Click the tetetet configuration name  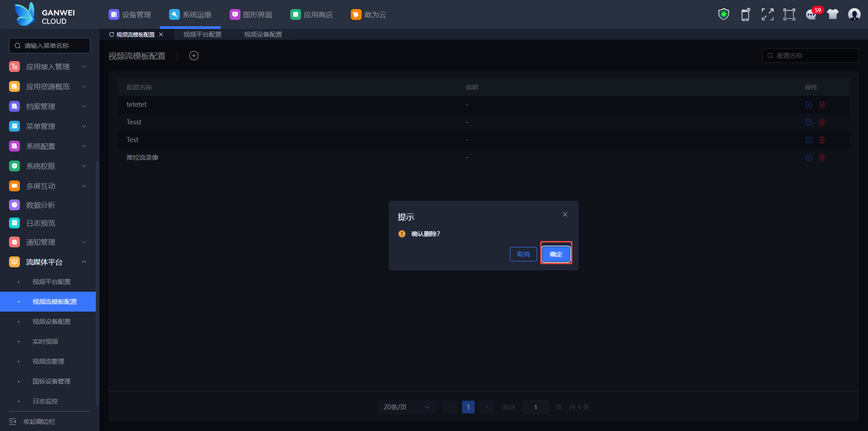(x=137, y=104)
